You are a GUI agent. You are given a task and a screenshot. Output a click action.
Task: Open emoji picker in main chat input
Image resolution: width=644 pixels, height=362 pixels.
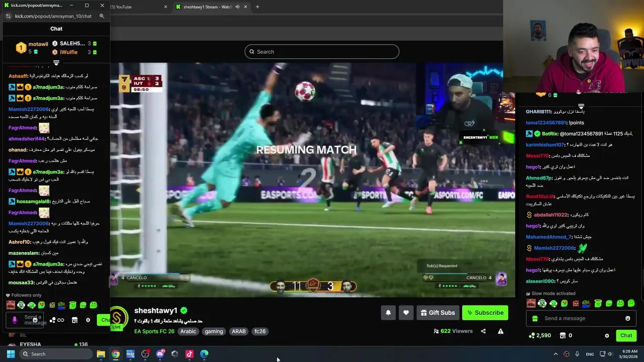pyautogui.click(x=627, y=318)
